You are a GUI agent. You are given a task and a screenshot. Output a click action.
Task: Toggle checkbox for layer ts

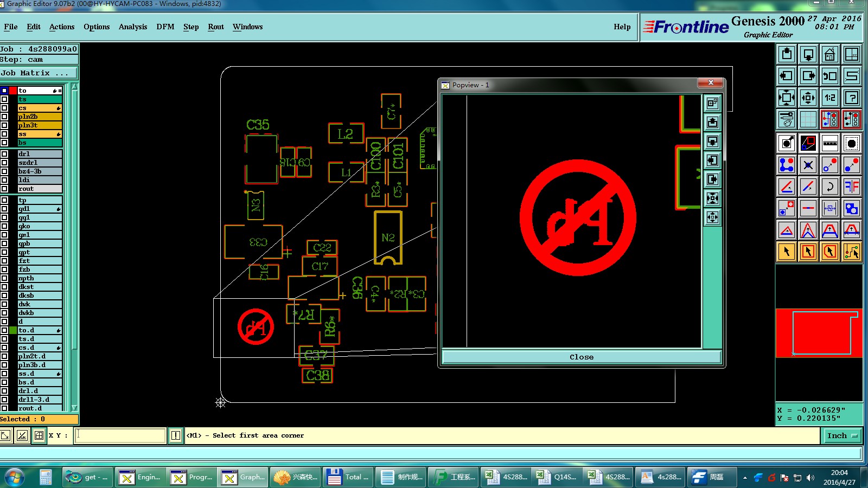coord(4,99)
